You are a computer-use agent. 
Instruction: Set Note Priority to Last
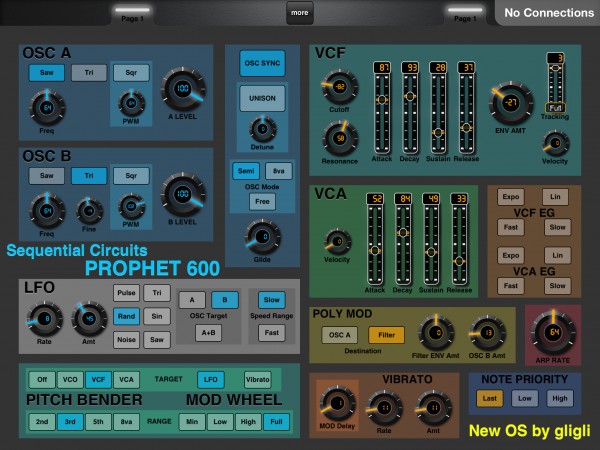point(490,399)
